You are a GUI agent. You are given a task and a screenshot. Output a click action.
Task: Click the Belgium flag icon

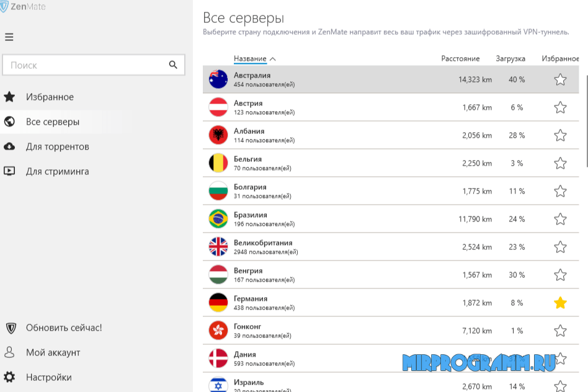tap(218, 163)
